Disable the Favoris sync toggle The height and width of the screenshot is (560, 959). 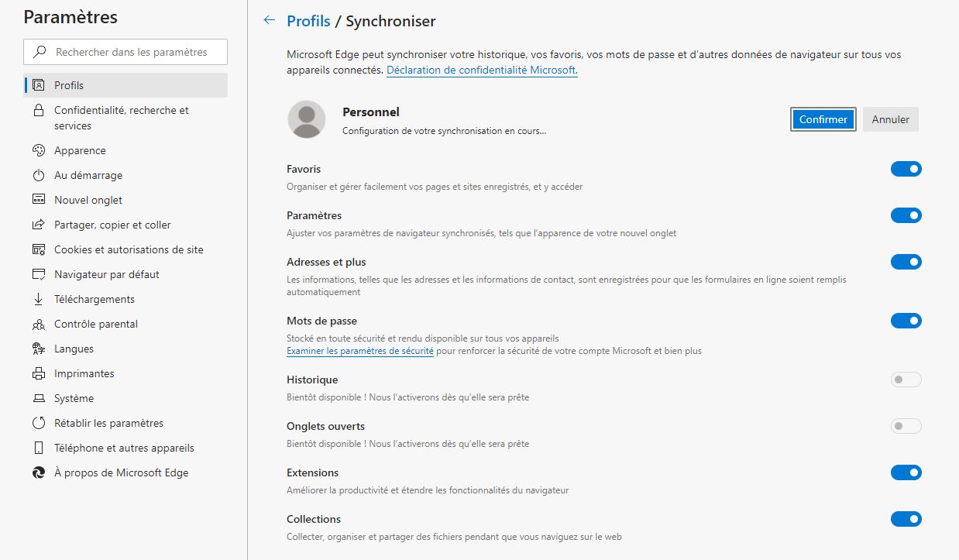point(906,169)
